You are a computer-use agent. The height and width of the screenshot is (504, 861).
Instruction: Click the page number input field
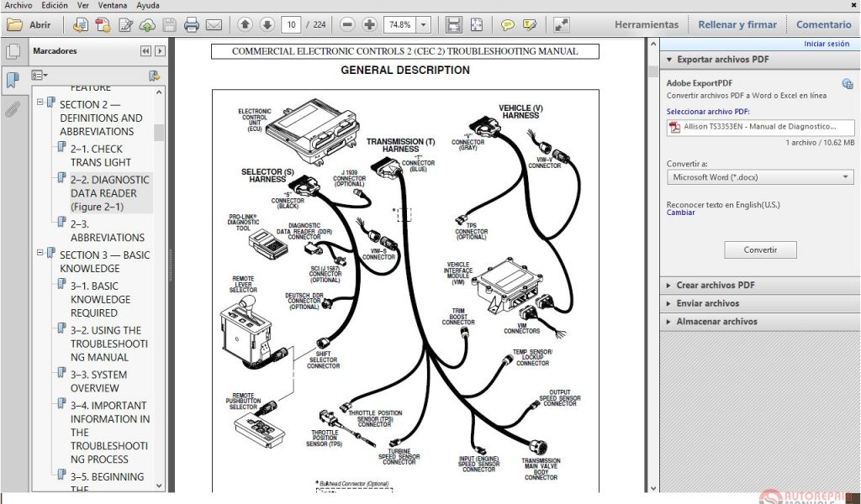point(291,25)
